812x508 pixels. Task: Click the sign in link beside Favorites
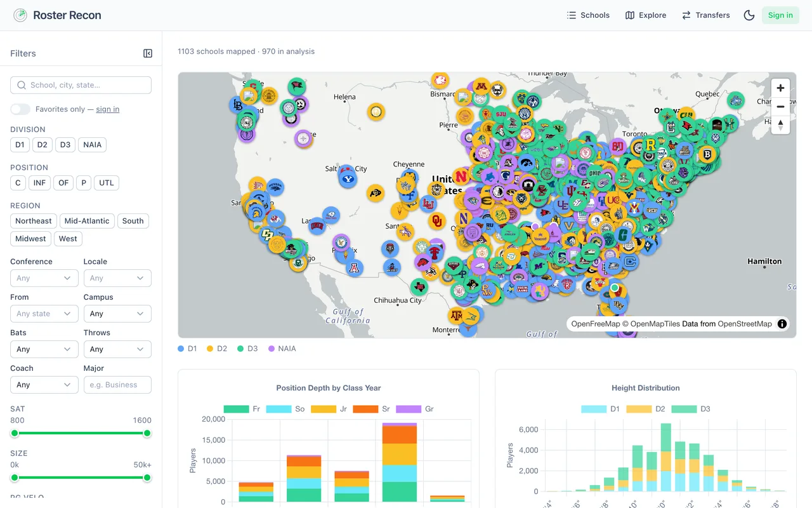[x=108, y=109]
